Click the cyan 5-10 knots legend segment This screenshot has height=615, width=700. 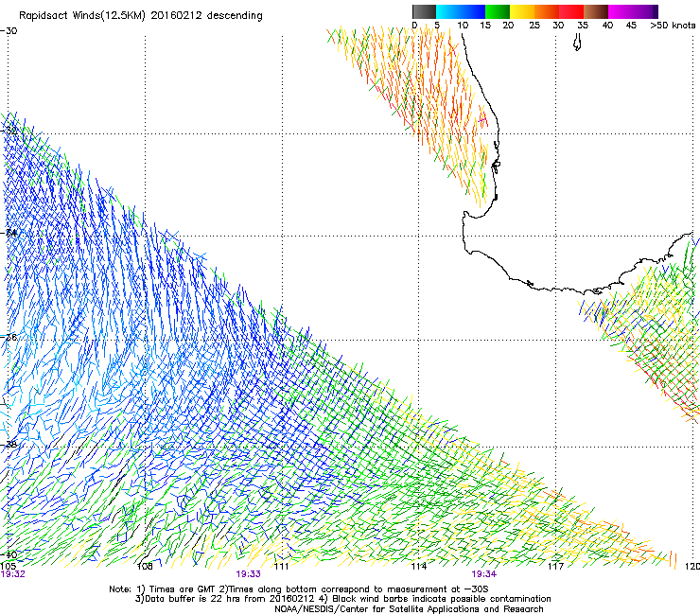tap(448, 11)
